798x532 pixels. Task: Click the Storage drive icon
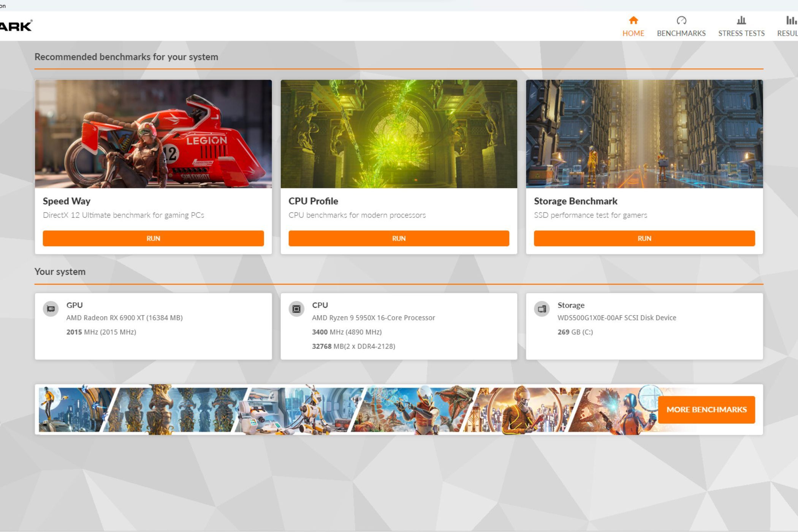click(x=541, y=309)
